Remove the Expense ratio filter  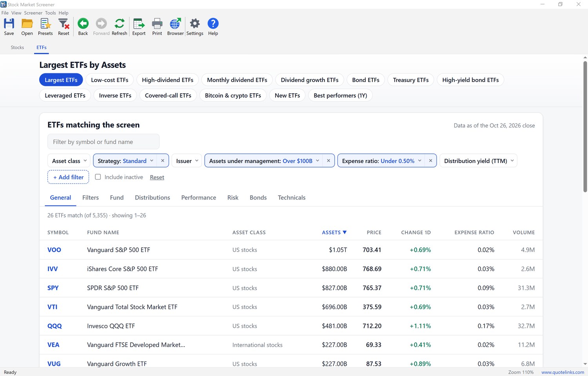[x=430, y=161]
